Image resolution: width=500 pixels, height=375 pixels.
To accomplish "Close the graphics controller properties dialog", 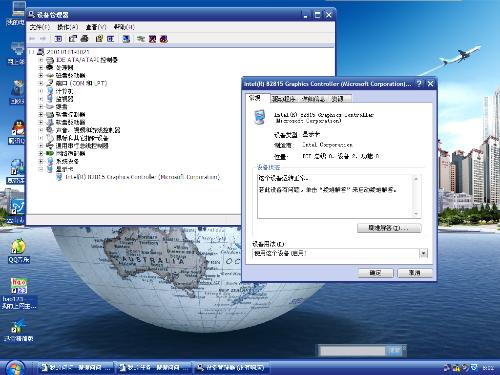I will pyautogui.click(x=430, y=84).
